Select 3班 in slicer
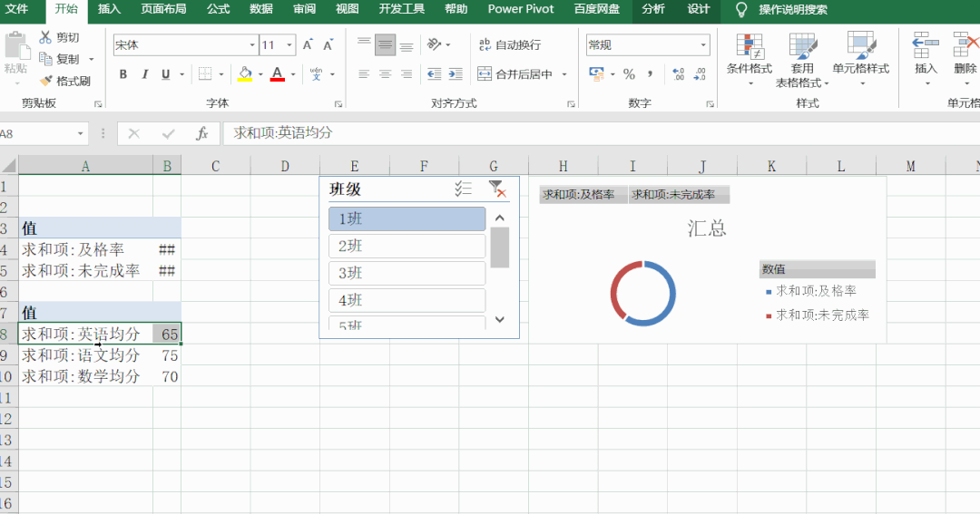The height and width of the screenshot is (514, 980). pyautogui.click(x=407, y=273)
